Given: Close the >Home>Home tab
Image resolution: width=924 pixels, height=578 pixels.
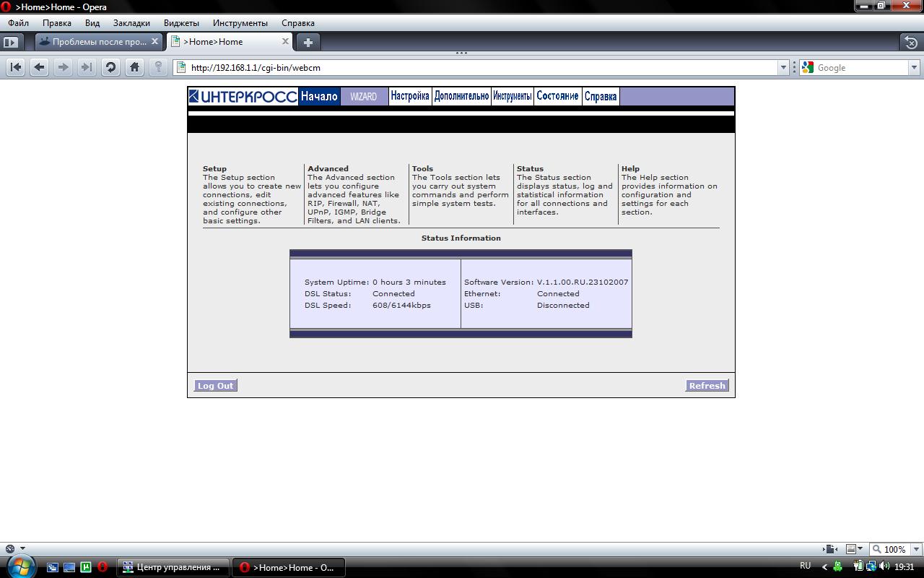Looking at the screenshot, I should [285, 41].
